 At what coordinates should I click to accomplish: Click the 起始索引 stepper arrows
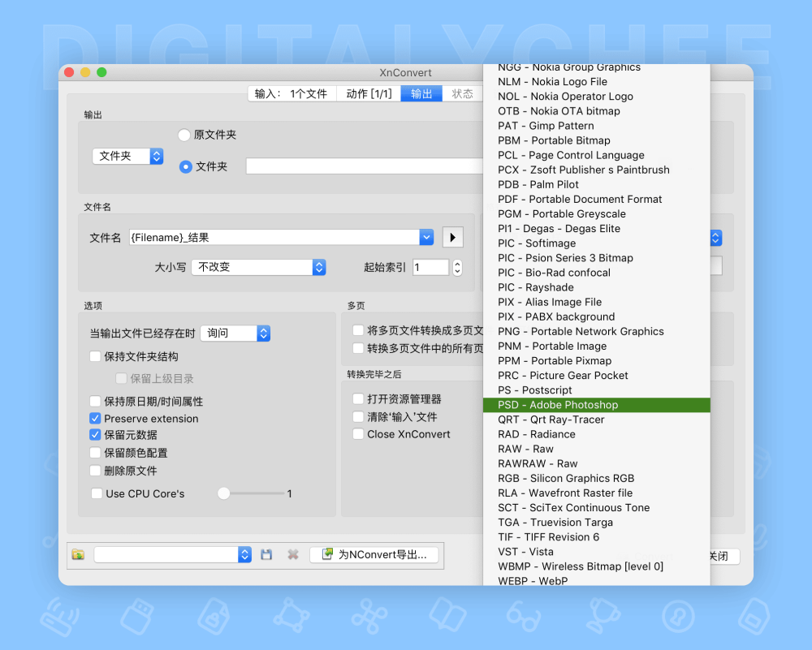[457, 267]
